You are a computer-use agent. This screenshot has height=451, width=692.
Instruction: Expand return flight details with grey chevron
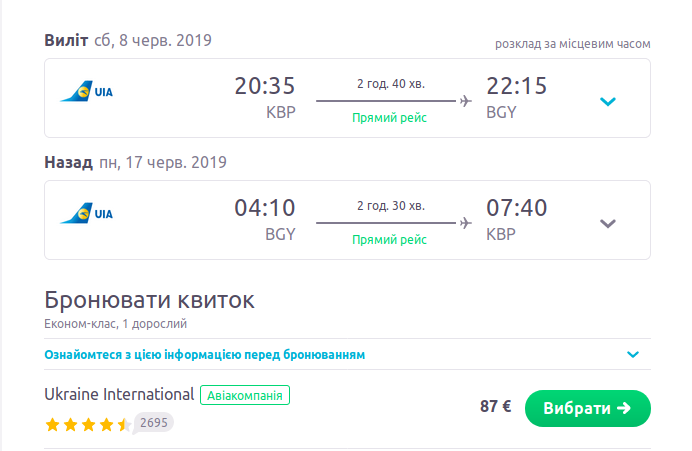(607, 223)
